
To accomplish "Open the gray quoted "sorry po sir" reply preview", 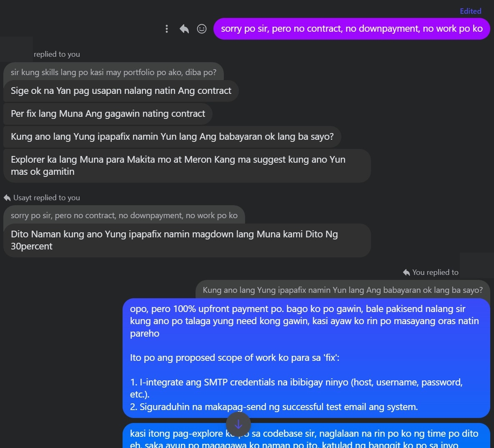I will click(124, 215).
